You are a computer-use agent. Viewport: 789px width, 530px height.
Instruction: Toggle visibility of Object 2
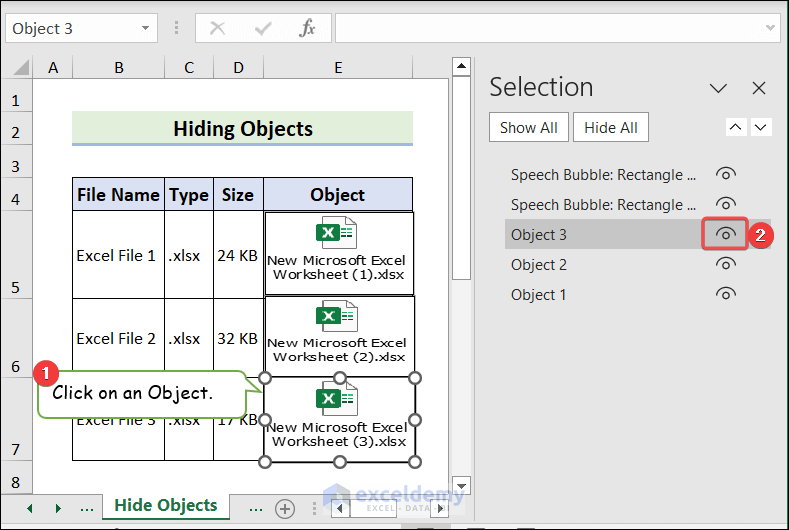coord(727,264)
